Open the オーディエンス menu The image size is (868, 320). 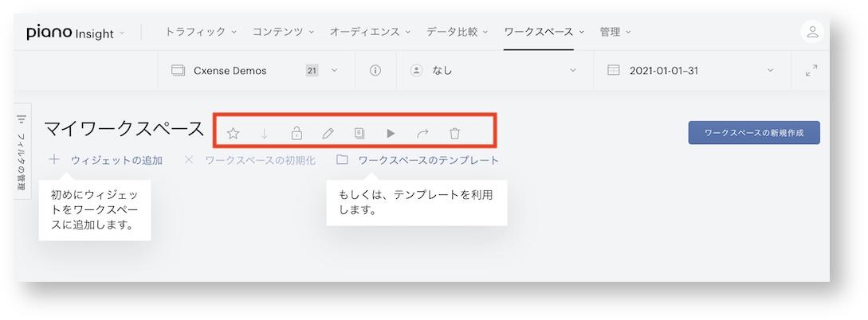click(x=370, y=32)
